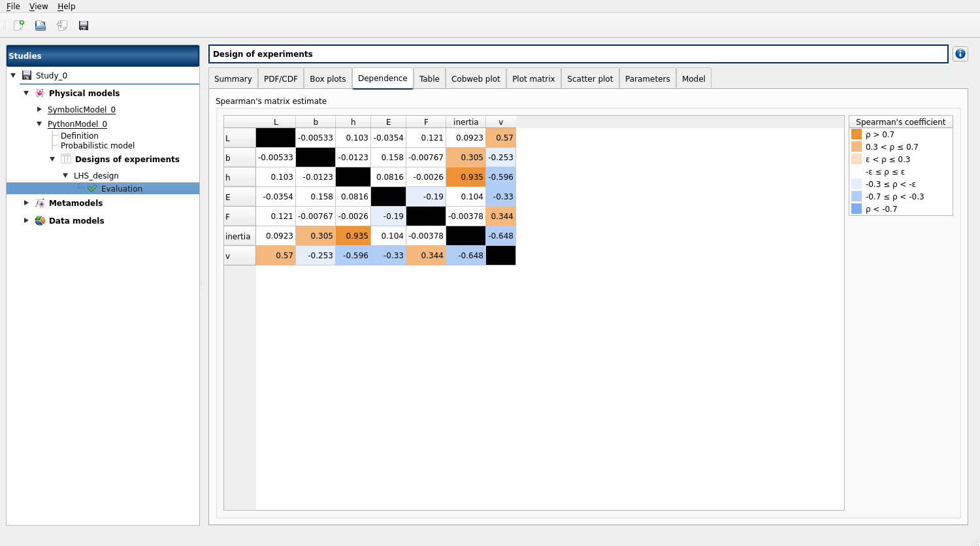This screenshot has width=980, height=546.
Task: Click the E row header
Action: pyautogui.click(x=240, y=197)
